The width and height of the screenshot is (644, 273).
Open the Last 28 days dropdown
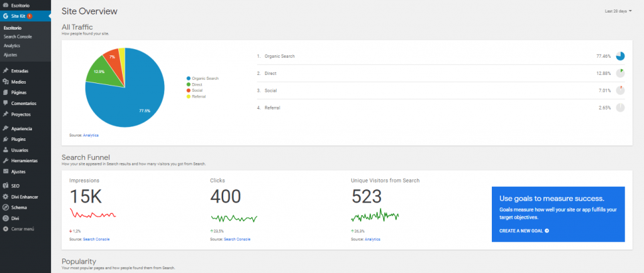tap(618, 11)
